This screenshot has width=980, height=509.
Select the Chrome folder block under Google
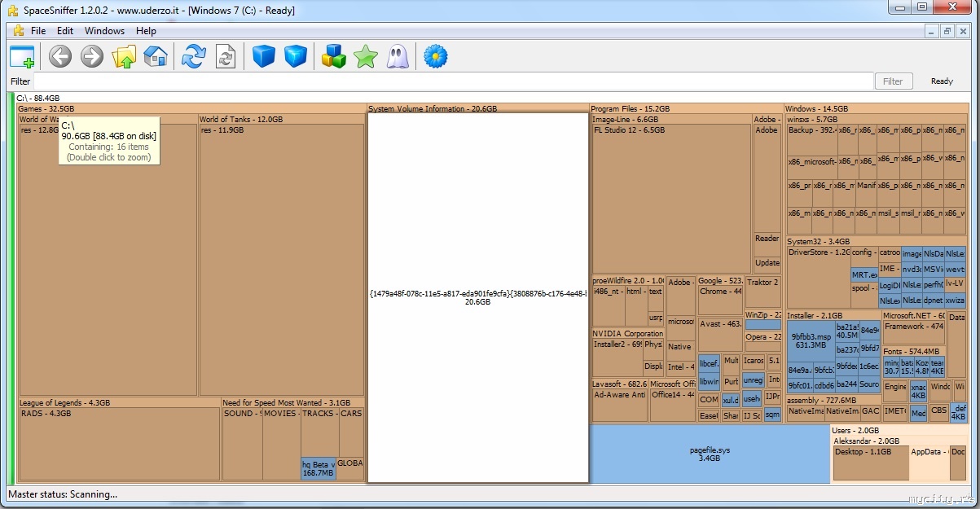(720, 301)
